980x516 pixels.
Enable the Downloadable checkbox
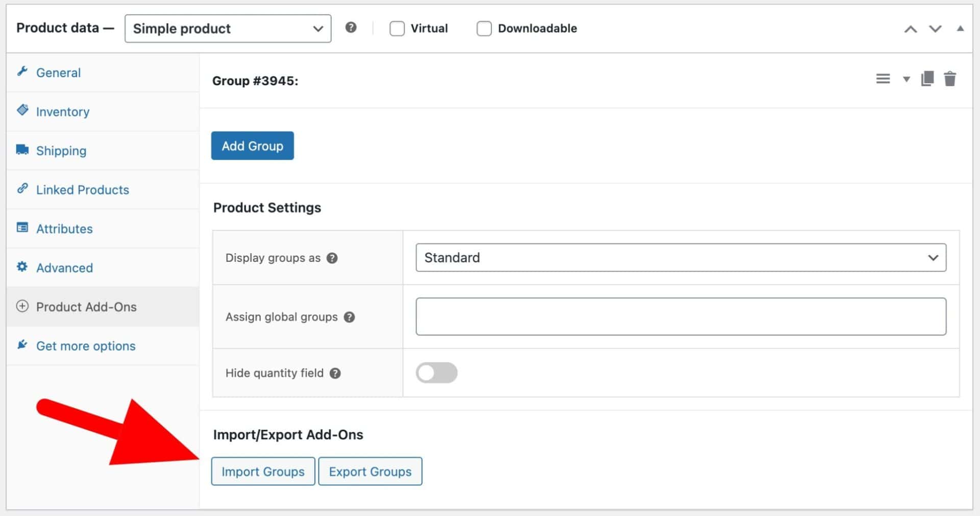(x=484, y=29)
